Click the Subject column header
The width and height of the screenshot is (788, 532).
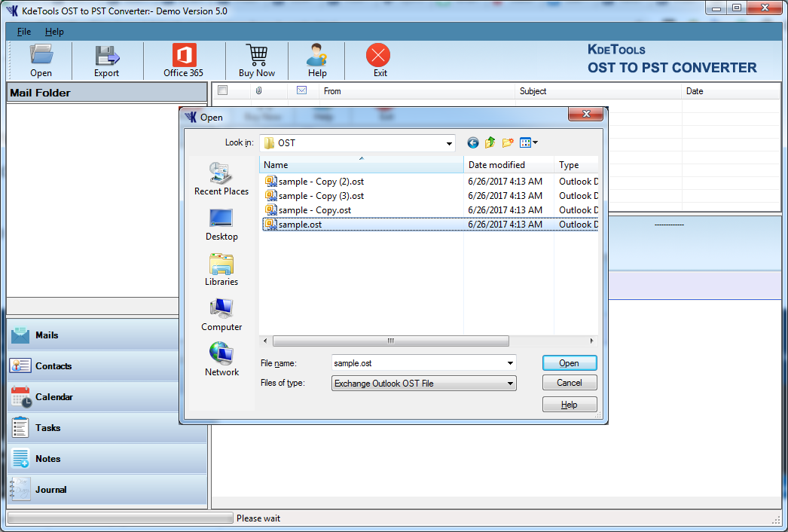[598, 91]
